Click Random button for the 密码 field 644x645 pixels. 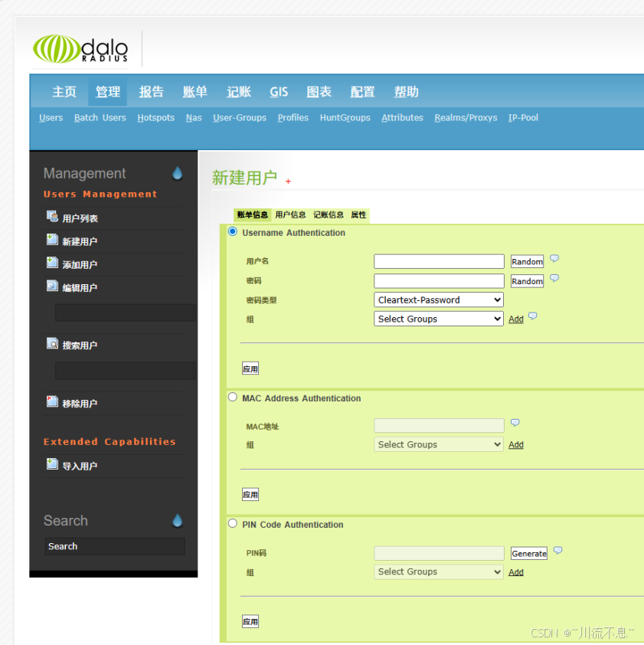click(x=527, y=281)
